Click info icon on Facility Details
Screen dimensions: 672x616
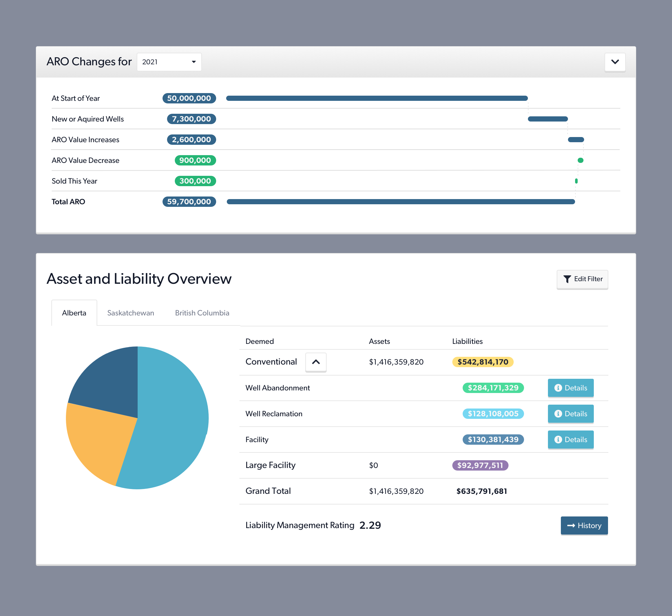coord(558,440)
